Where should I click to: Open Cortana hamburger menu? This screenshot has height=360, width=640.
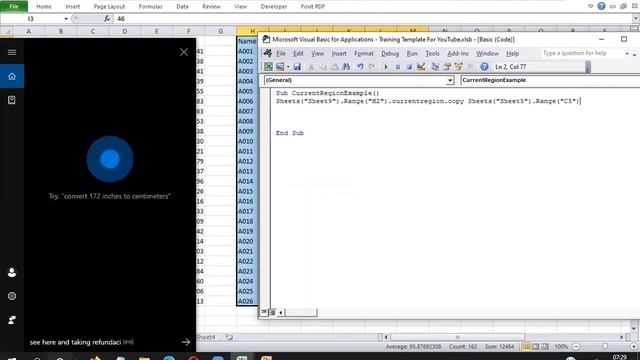tap(12, 52)
